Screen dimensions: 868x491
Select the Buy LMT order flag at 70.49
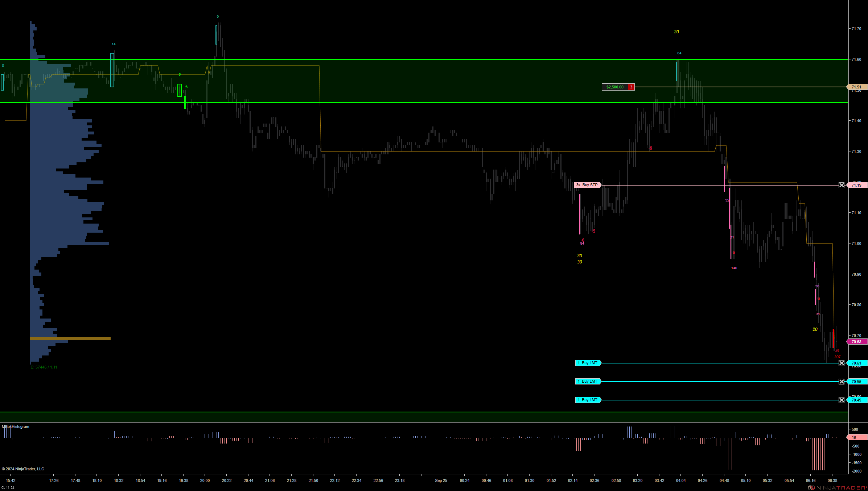click(x=588, y=400)
